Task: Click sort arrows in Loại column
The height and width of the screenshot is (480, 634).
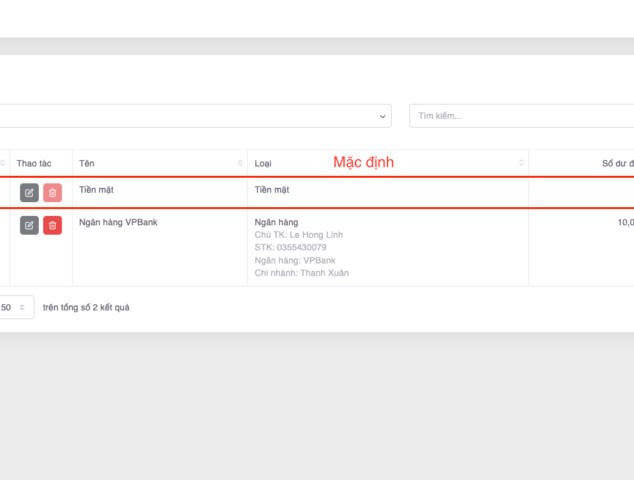Action: 521,163
